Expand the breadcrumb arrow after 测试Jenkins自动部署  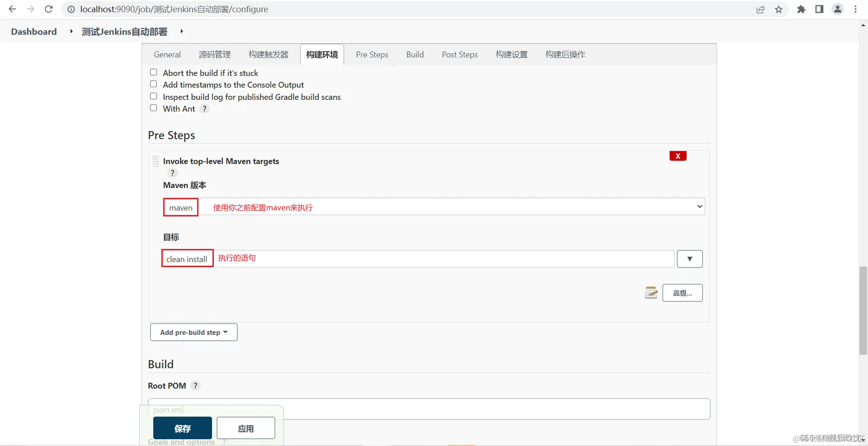[x=182, y=31]
